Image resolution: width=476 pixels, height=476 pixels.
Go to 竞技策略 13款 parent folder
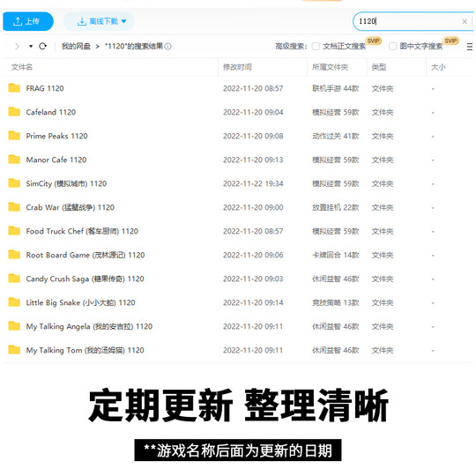click(336, 302)
